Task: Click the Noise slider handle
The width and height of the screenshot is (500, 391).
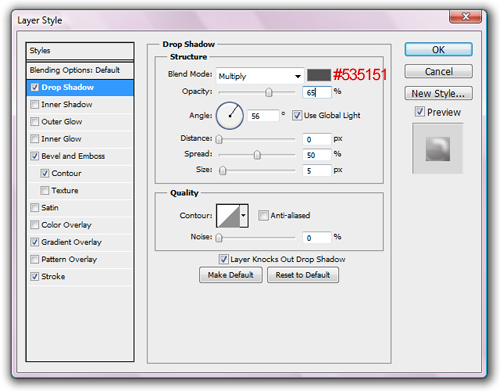Action: coord(219,238)
